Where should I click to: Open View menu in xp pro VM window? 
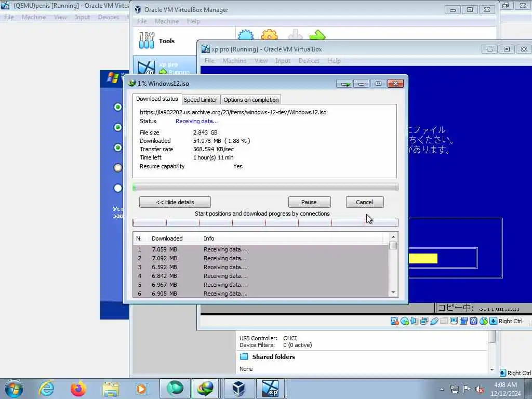point(261,61)
